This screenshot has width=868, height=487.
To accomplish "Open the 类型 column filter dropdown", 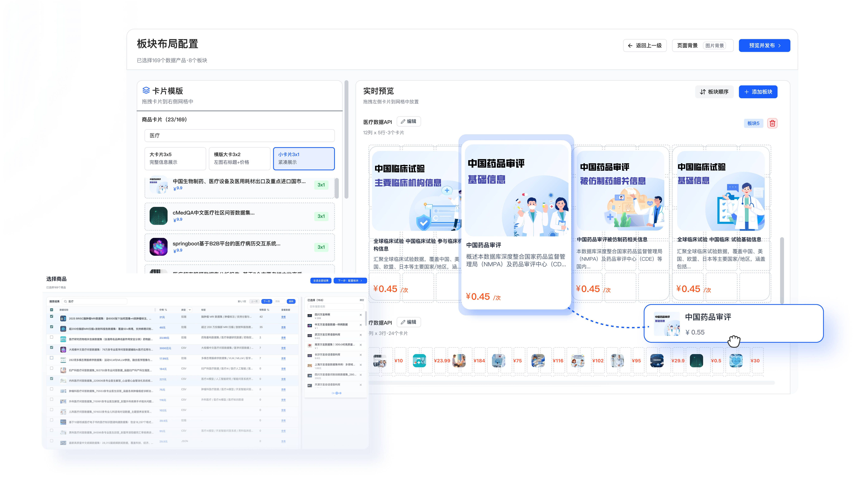I will click(190, 310).
